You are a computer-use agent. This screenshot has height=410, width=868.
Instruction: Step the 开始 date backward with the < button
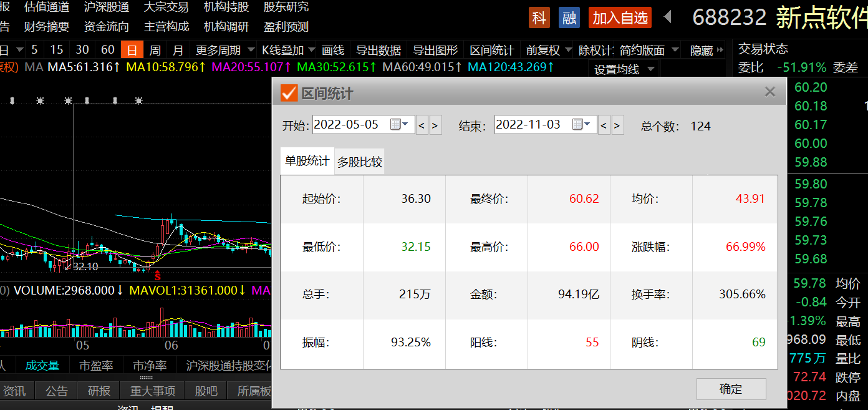click(422, 125)
